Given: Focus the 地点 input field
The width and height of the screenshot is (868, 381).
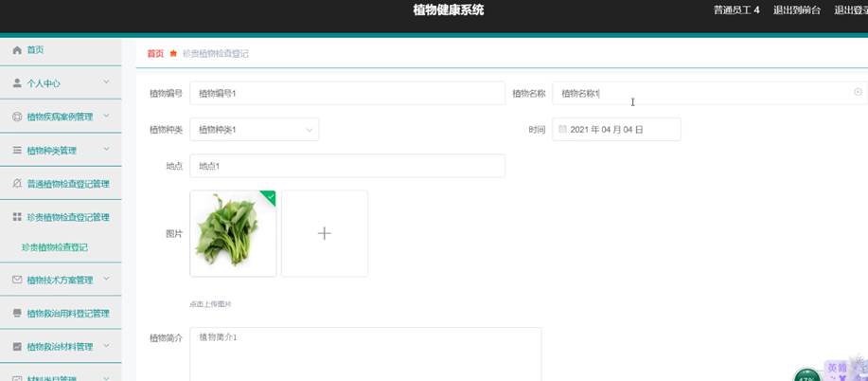Looking at the screenshot, I should coord(347,166).
